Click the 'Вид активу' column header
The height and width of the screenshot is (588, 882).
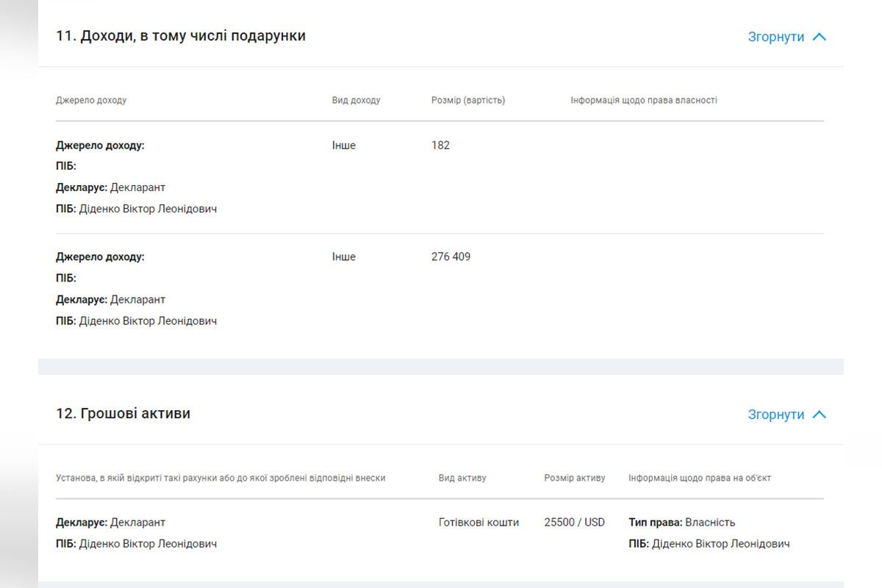462,478
